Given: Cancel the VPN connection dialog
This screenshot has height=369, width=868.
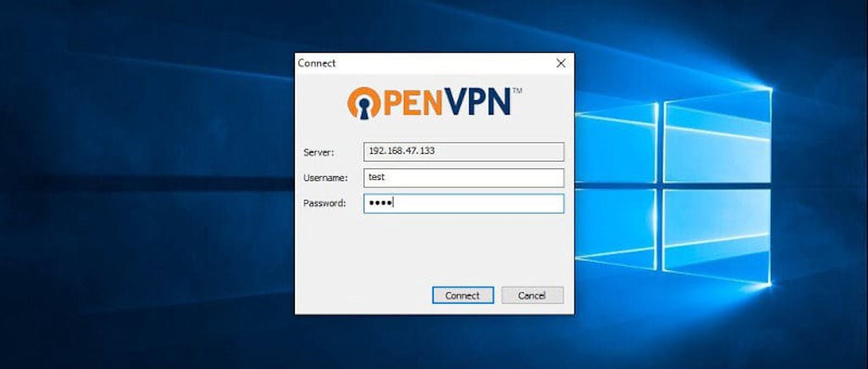Looking at the screenshot, I should point(532,295).
